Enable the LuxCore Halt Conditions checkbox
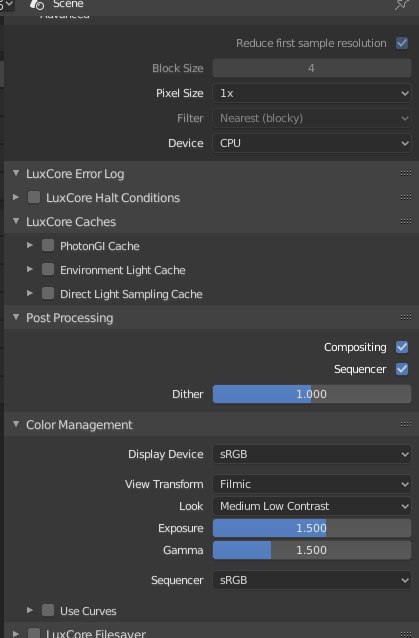The height and width of the screenshot is (638, 419). click(34, 197)
